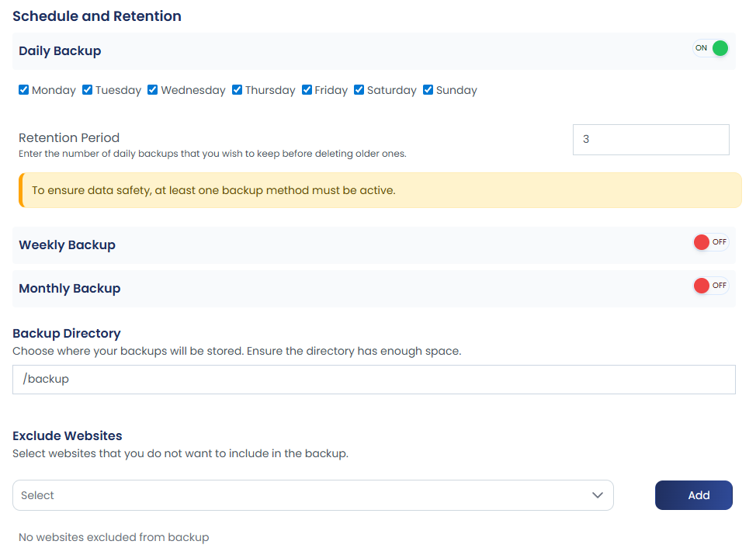Turn off the Daily Backup toggle
The height and width of the screenshot is (555, 756).
(x=711, y=48)
